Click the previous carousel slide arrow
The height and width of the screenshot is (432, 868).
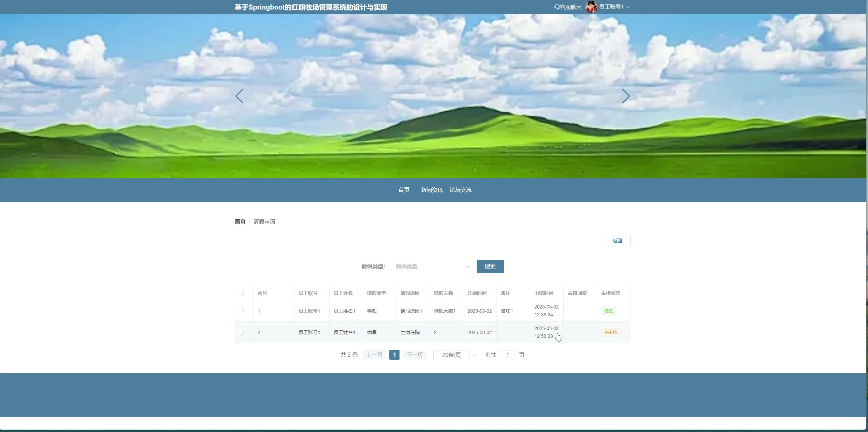point(240,96)
